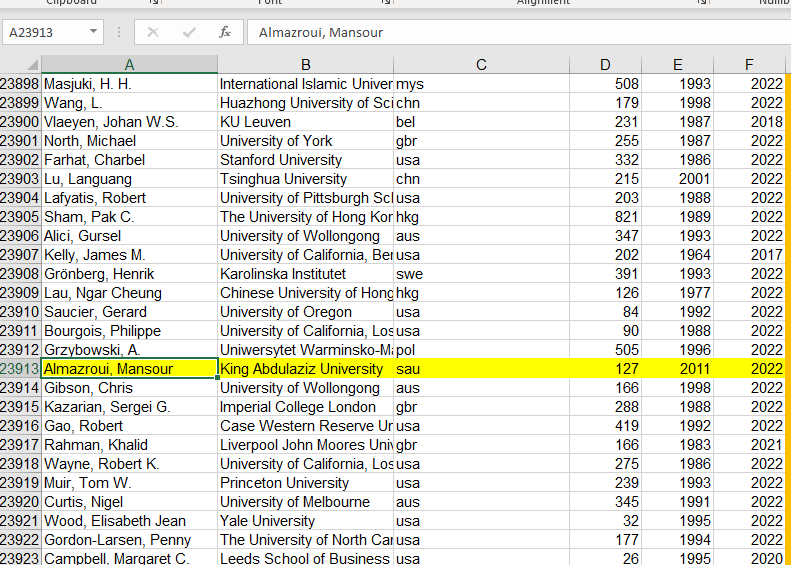Click cell Vlaeyen, Johan W.S.
Viewport: 791px width, 565px height.
pyautogui.click(x=129, y=122)
